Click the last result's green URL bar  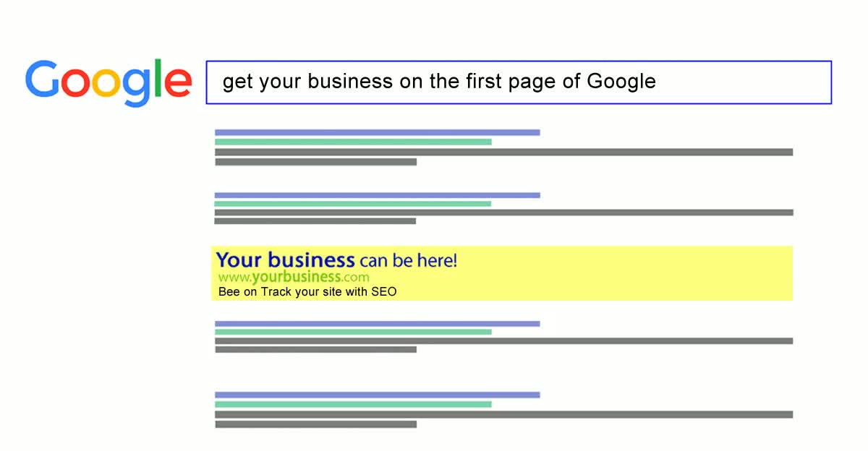click(x=353, y=404)
